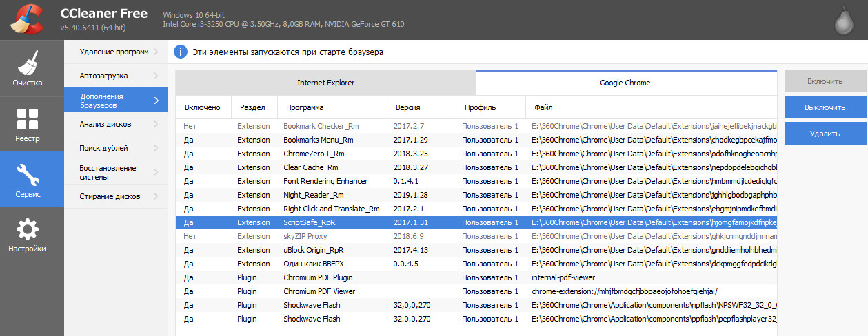Sort by Версия column header

(x=421, y=107)
